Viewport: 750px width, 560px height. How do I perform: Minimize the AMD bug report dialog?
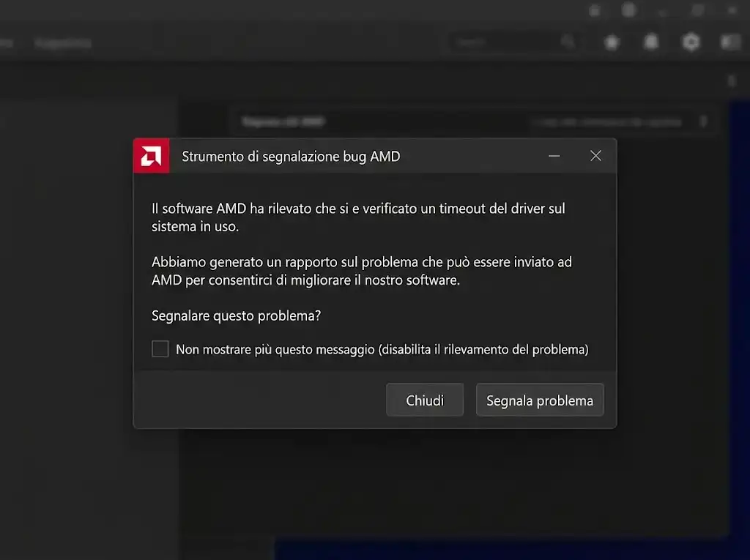(554, 156)
